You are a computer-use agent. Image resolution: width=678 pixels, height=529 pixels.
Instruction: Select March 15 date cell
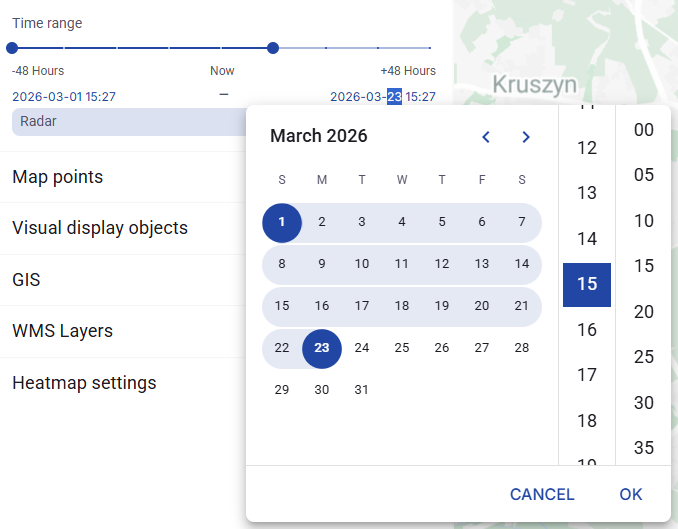coord(282,306)
